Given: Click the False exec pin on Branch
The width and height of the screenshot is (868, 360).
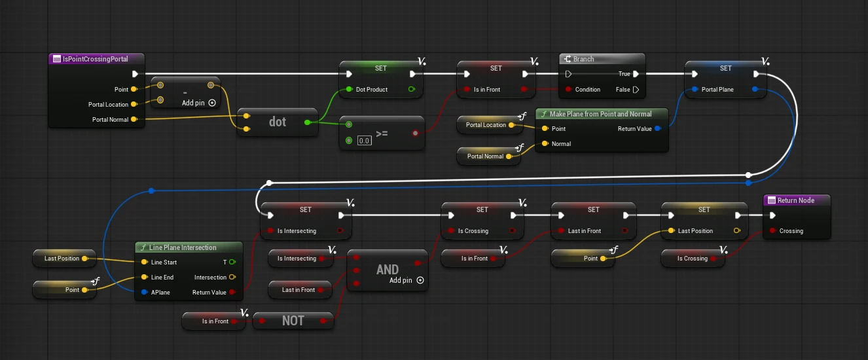Looking at the screenshot, I should click(x=636, y=89).
